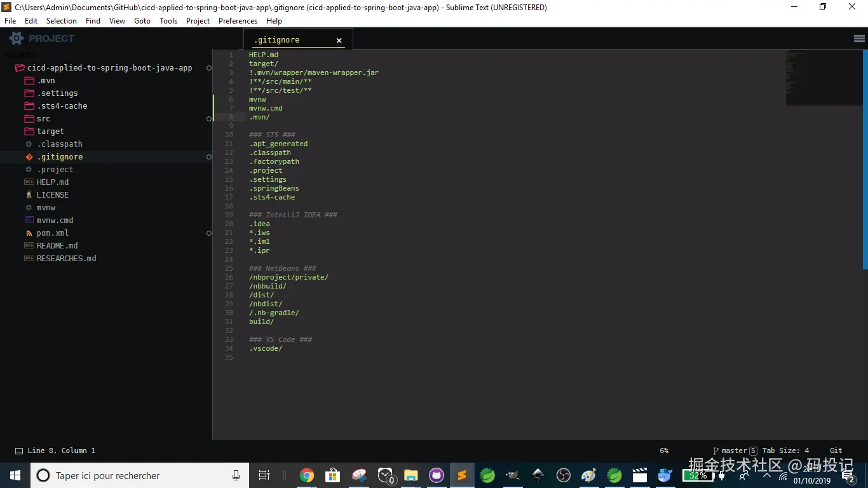Screen dimensions: 868x488
Task: Open Microsoft Store from the taskbar
Action: [332, 475]
